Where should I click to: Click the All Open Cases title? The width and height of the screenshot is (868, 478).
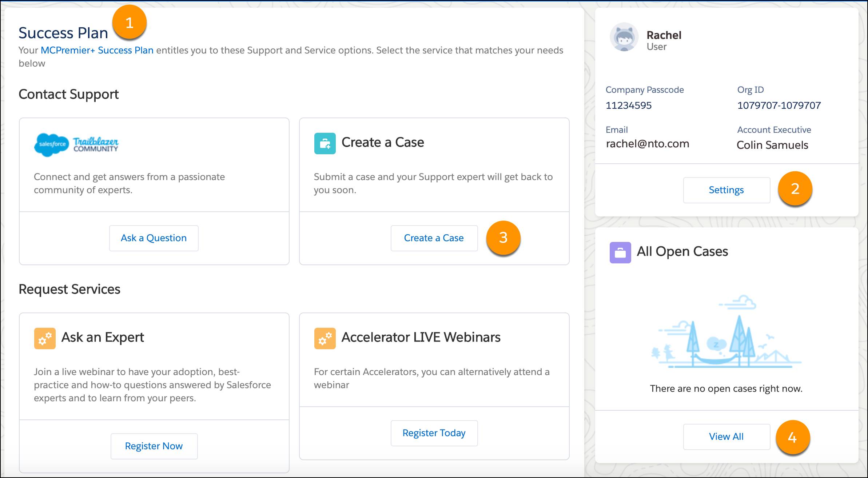682,251
